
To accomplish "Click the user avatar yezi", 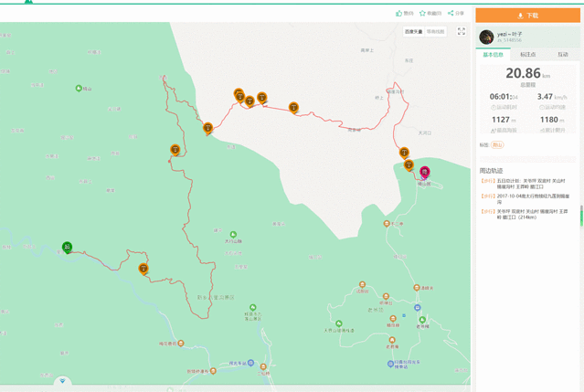I will coord(486,37).
